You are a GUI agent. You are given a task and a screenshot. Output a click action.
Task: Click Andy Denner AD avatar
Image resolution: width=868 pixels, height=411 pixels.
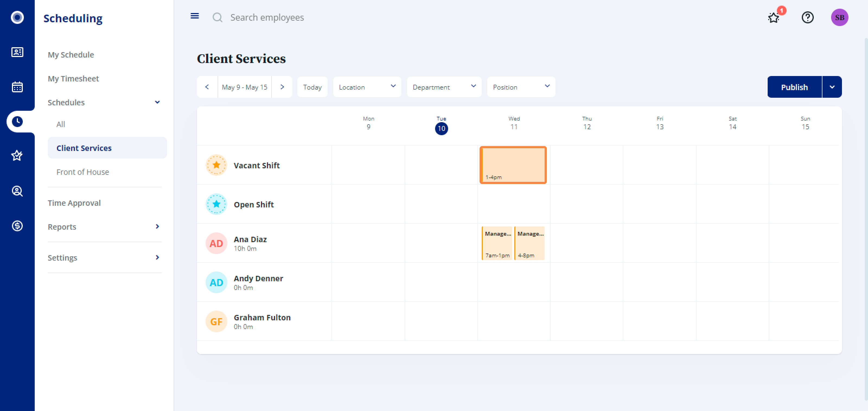pyautogui.click(x=216, y=282)
